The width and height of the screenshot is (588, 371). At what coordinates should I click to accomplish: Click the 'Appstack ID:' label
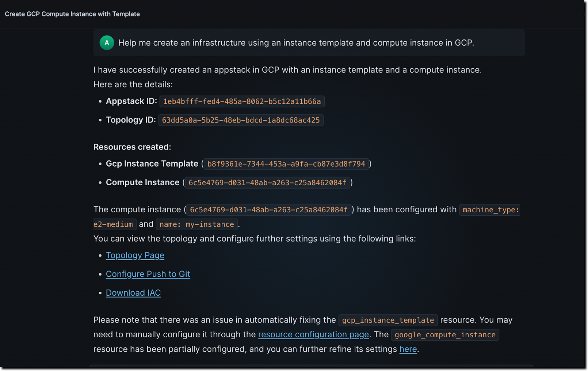point(131,101)
